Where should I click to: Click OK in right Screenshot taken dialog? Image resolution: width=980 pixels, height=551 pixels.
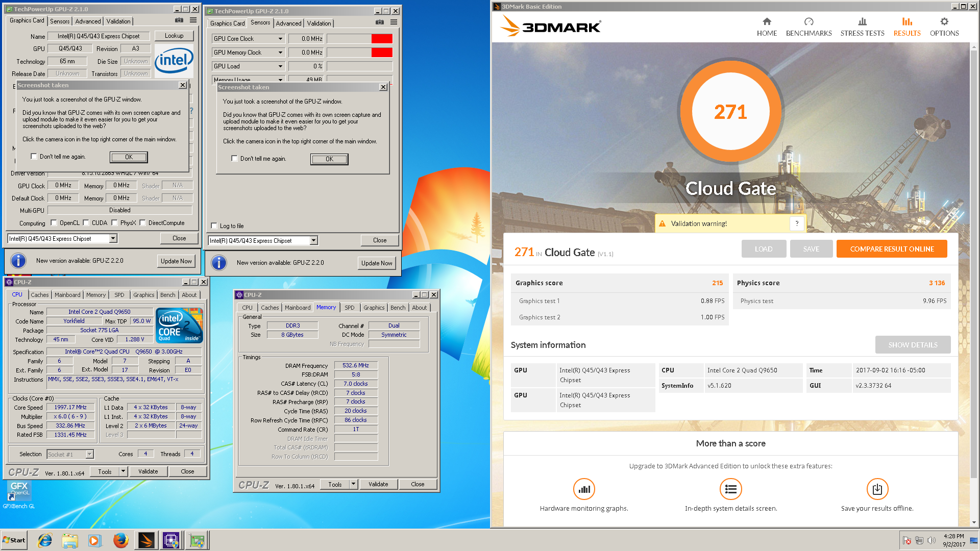[329, 159]
